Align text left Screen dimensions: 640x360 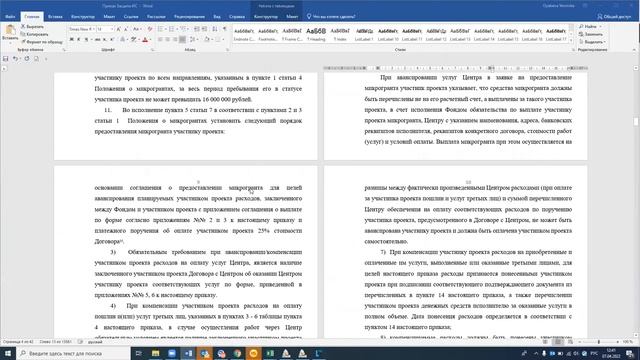(x=160, y=40)
